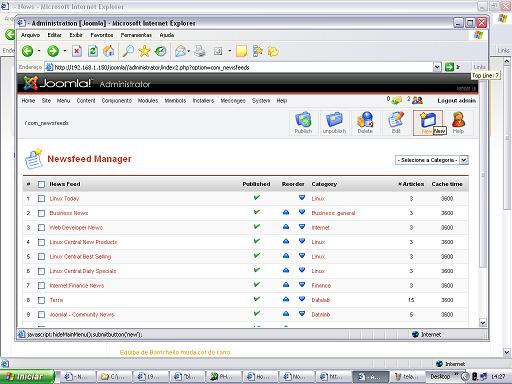Click the Edit toolbar icon
512x384 pixels.
point(396,123)
